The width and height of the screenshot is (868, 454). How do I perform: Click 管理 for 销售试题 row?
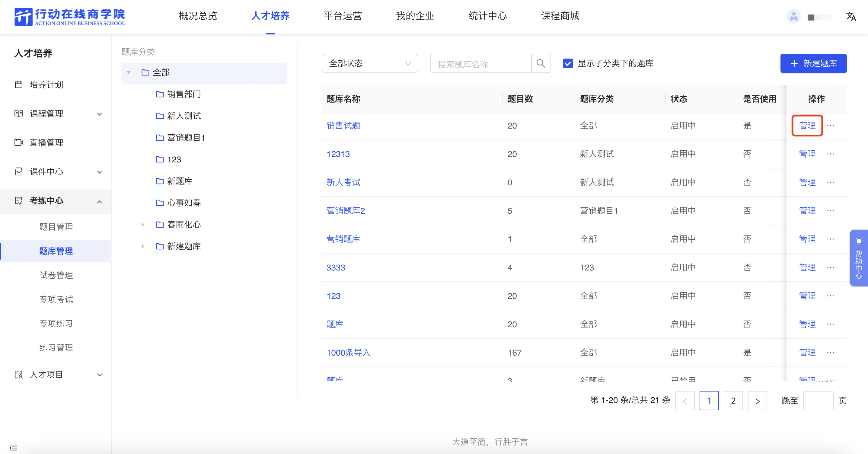[x=807, y=126]
